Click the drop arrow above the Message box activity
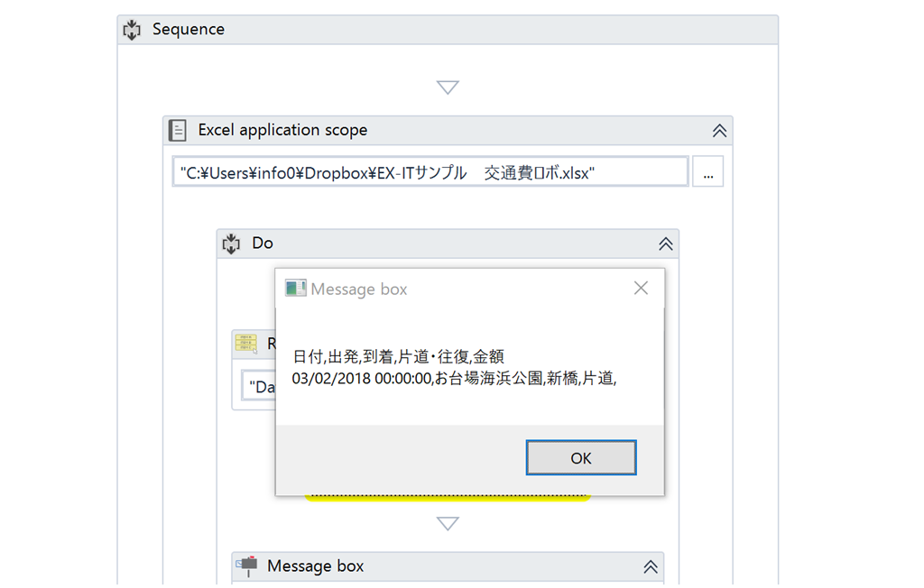 [448, 524]
